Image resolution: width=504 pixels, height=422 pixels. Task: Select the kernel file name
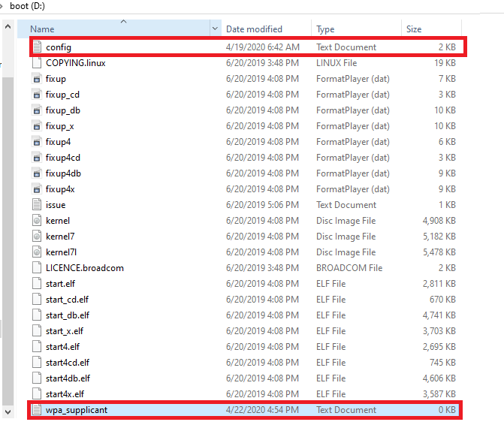(58, 221)
